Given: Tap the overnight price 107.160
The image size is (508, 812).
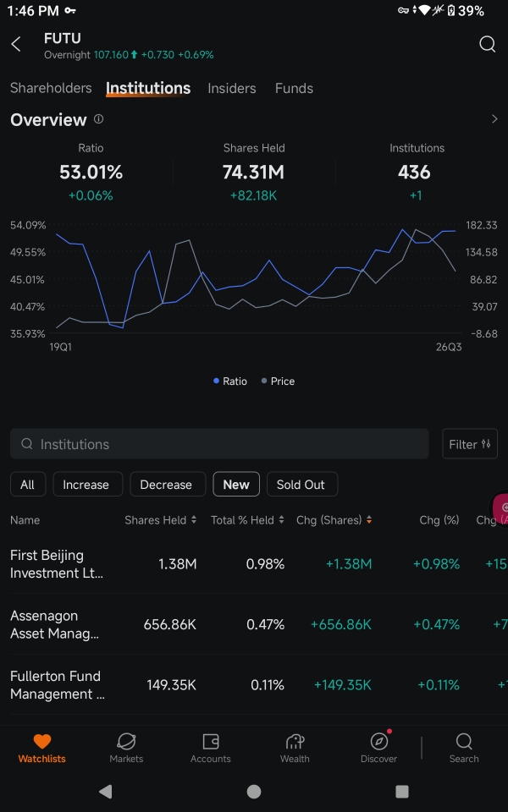Looking at the screenshot, I should 111,55.
